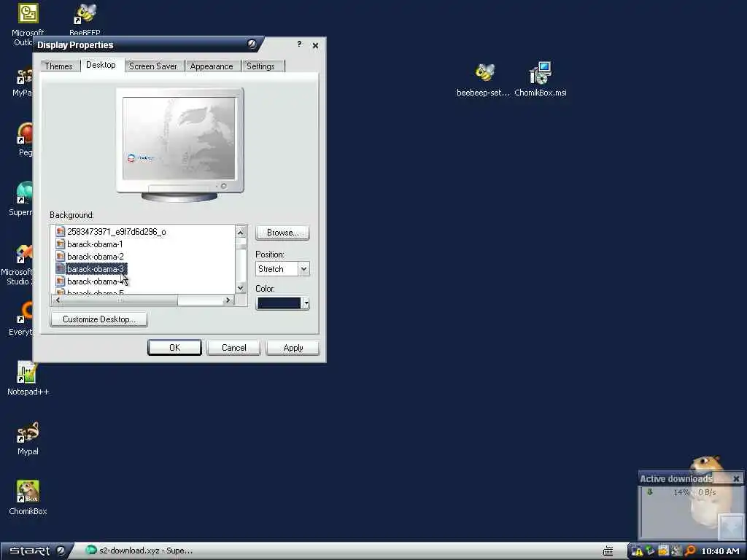Confirm with the OK button

pos(174,348)
